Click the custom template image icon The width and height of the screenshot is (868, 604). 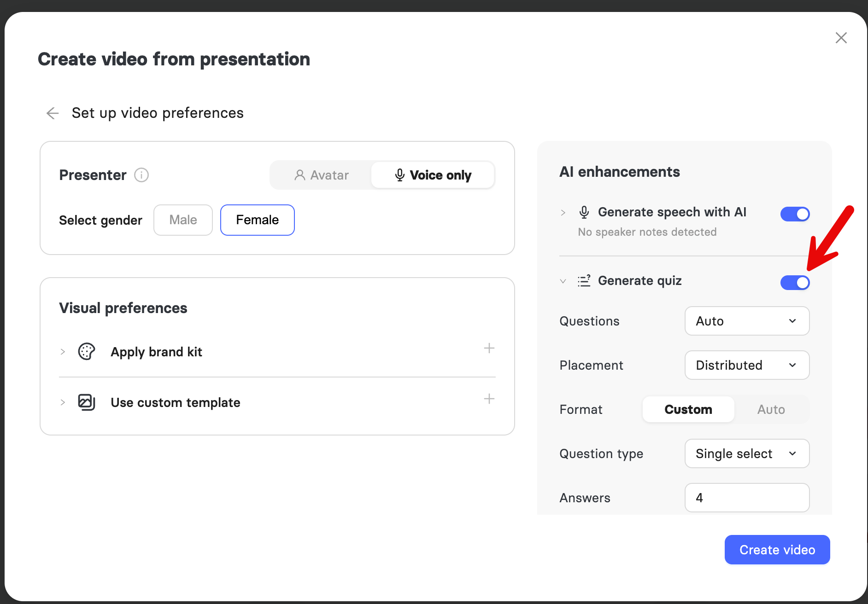click(x=87, y=402)
